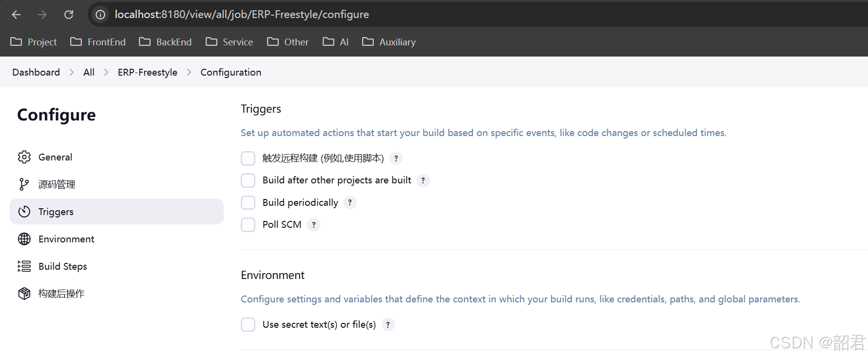Enable Build periodically checkbox
Screen dimensions: 868x357
coord(248,202)
